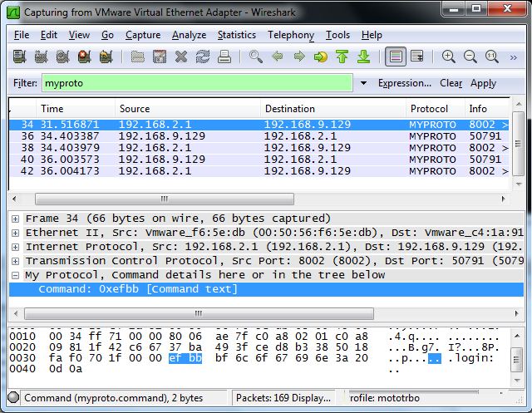
Task: Click the profile: mototrbo status entry
Action: (385, 398)
